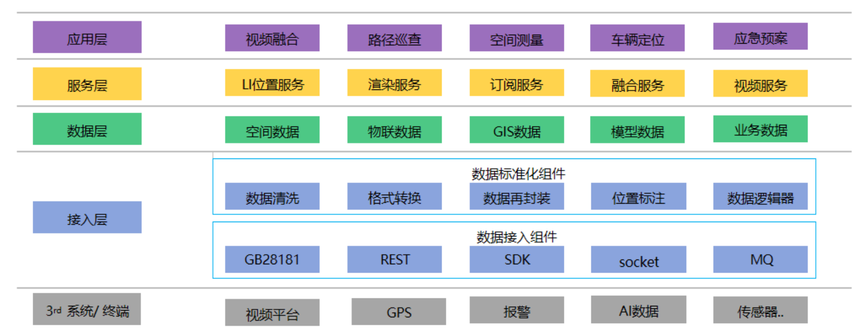Click the 路径巡查 box
The image size is (868, 330).
(394, 38)
